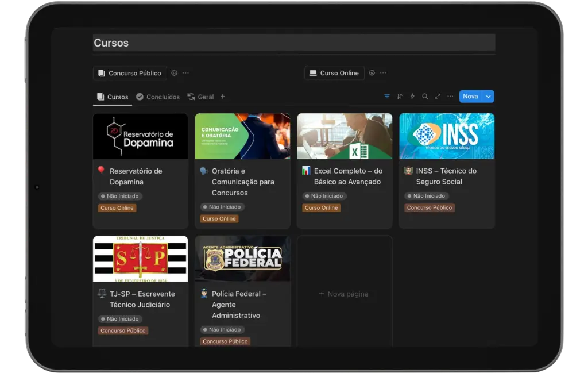Screen dimensions: 588x373
Task: Click Não Iniciado status on Excel Completo
Action: pyautogui.click(x=324, y=196)
